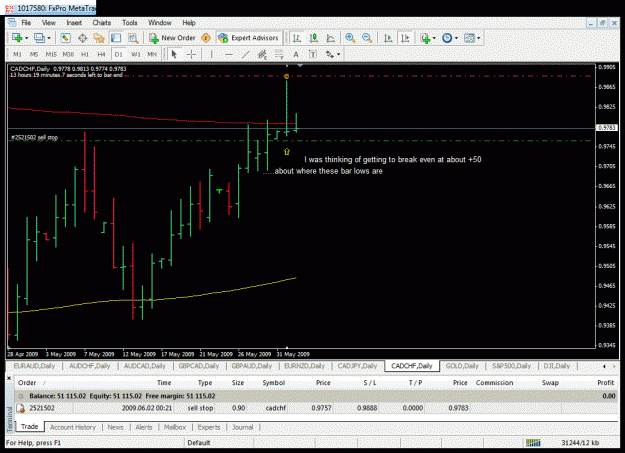Switch timeframe to H4
Image resolution: width=625 pixels, height=453 pixels.
coord(102,54)
